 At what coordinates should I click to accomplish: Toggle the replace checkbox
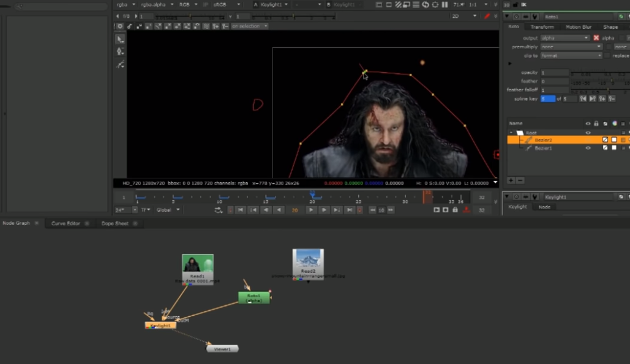coord(607,56)
